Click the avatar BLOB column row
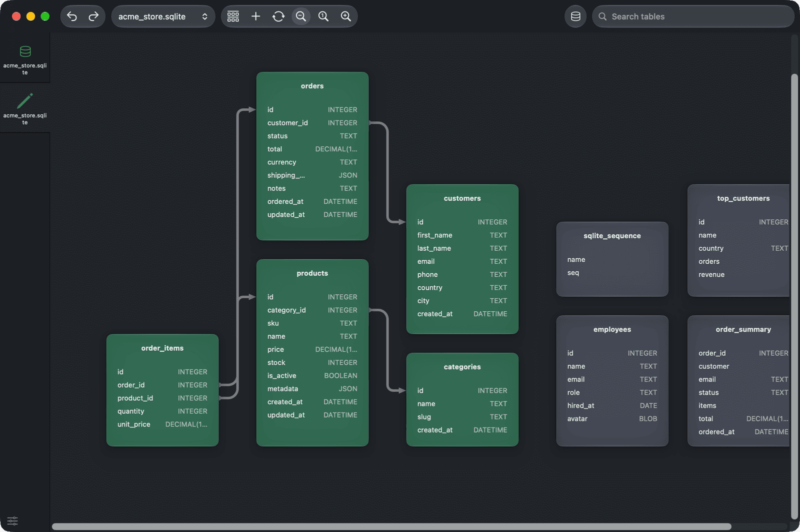The image size is (800, 532). 612,419
